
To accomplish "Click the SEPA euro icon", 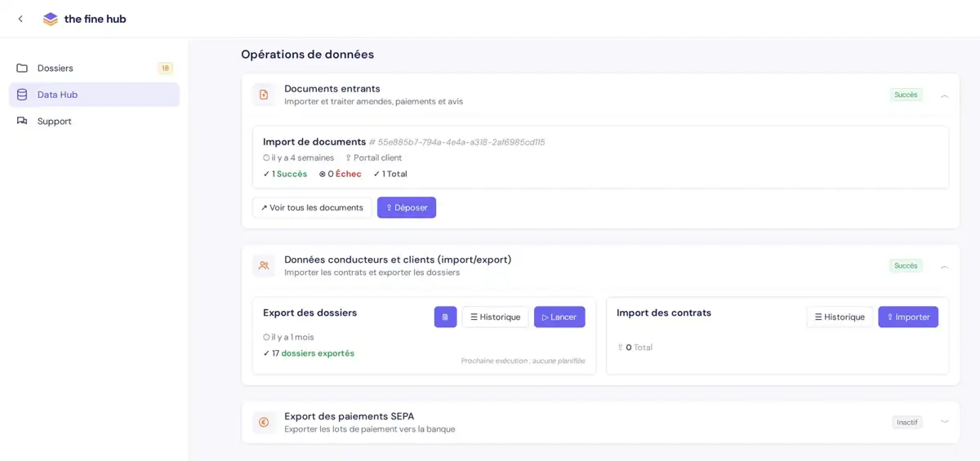I will tap(264, 422).
